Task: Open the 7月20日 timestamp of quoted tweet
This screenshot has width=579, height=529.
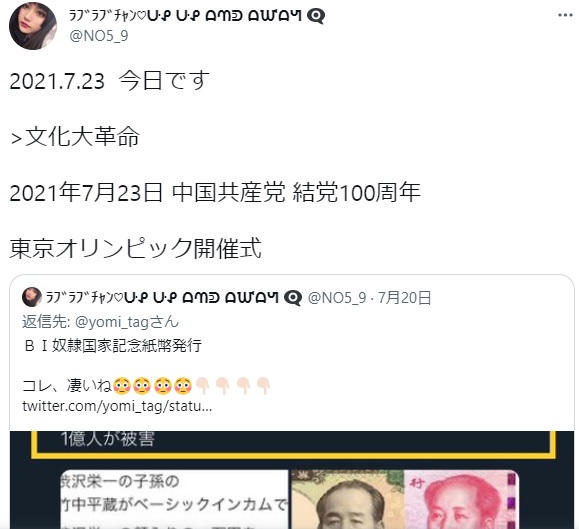Action: 404,298
